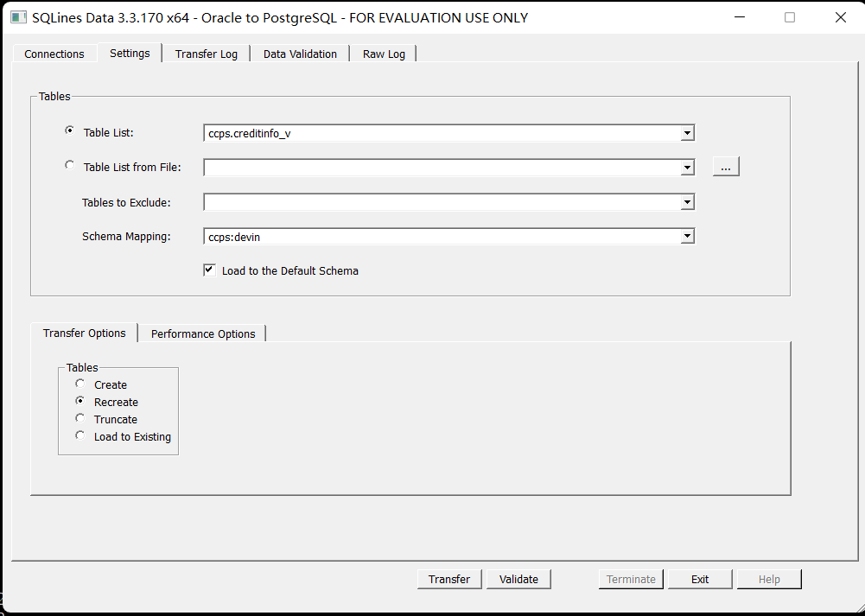865x616 pixels.
Task: Select the Table List radio button
Action: (69, 130)
